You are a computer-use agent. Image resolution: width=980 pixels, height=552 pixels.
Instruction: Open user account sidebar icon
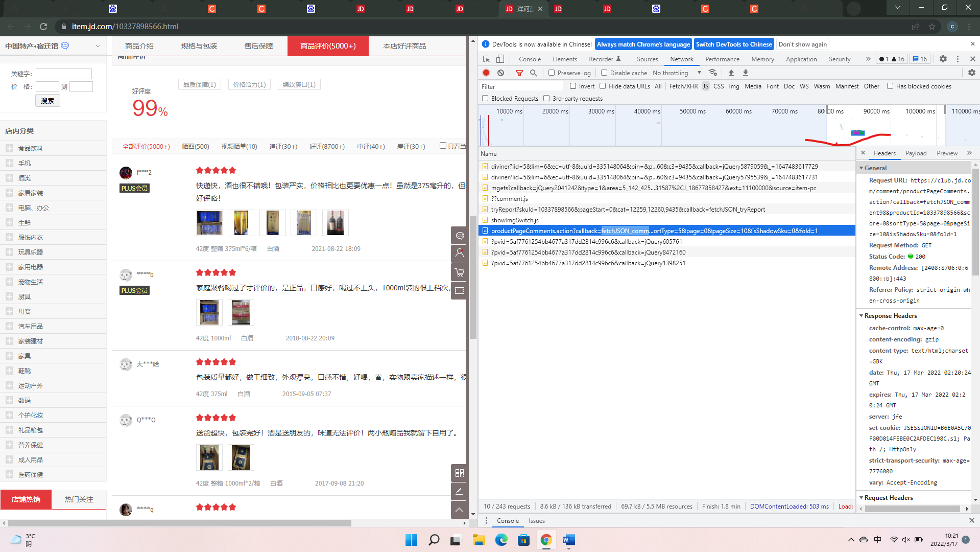(460, 254)
